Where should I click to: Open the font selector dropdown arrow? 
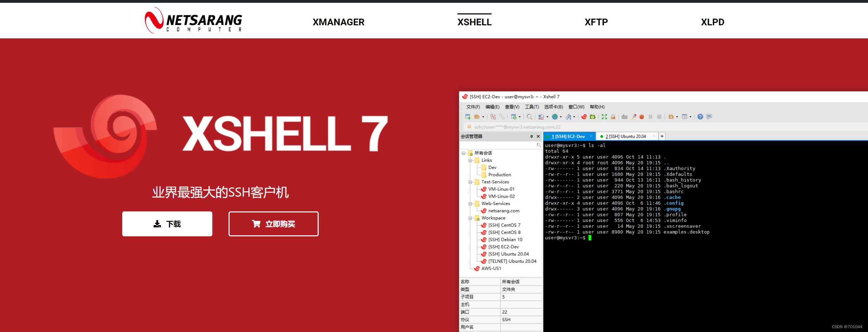coord(574,117)
